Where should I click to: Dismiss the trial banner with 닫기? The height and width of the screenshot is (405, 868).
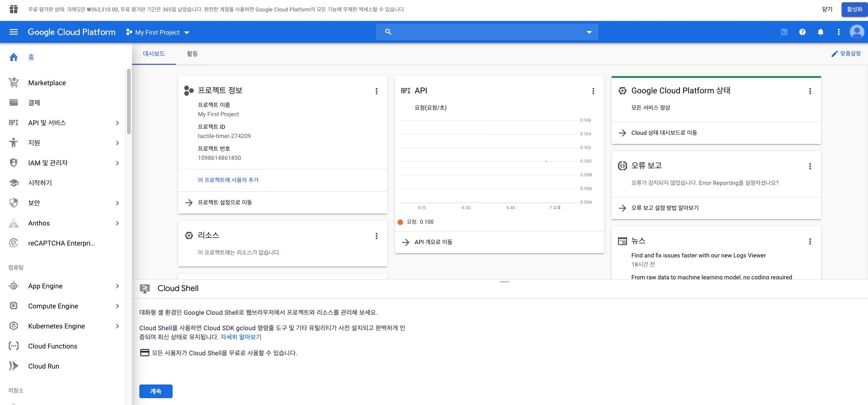coord(827,10)
